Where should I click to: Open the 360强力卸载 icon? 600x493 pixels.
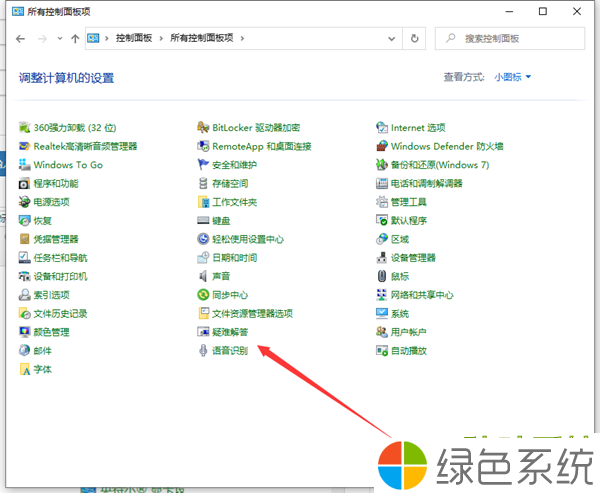point(24,127)
